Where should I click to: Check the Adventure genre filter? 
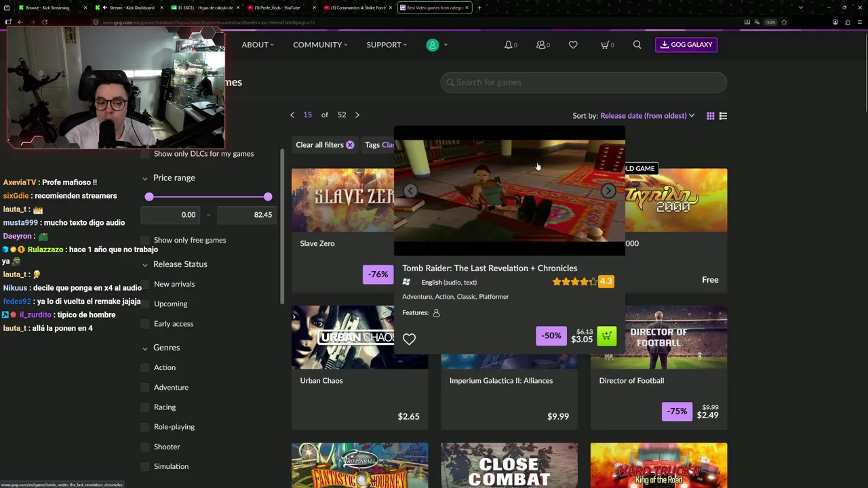[145, 387]
